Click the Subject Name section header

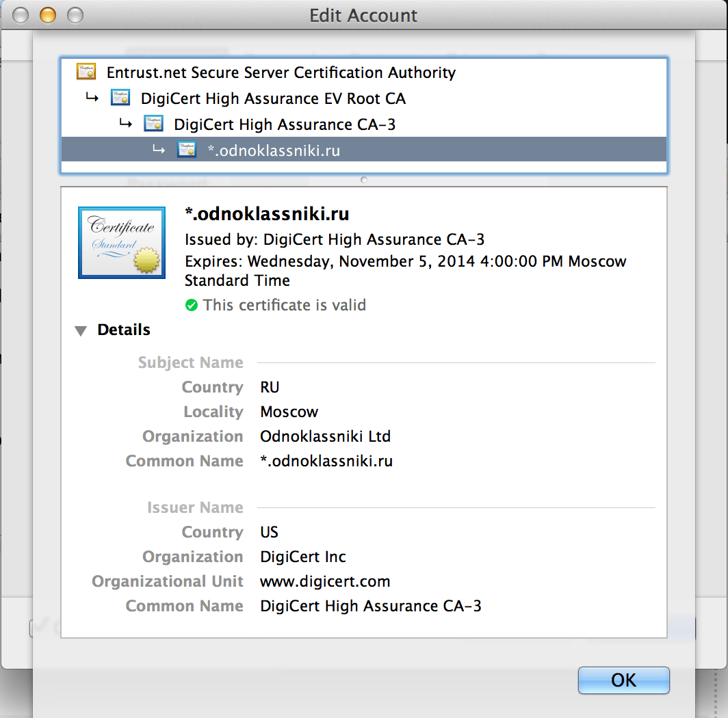click(190, 362)
